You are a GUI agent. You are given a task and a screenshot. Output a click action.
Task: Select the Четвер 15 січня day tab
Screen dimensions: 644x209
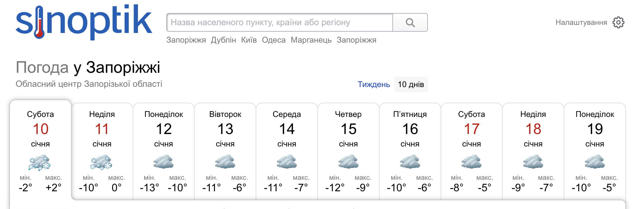point(348,129)
